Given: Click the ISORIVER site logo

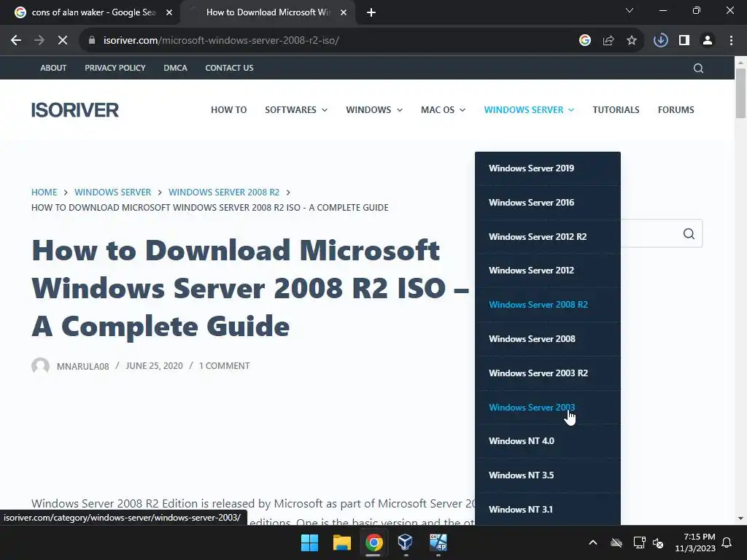Looking at the screenshot, I should (75, 110).
